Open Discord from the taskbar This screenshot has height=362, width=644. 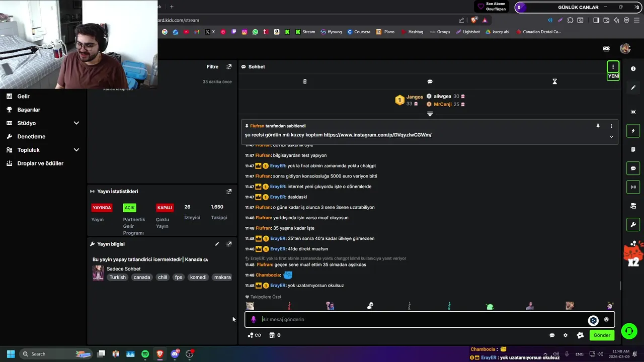(175, 354)
